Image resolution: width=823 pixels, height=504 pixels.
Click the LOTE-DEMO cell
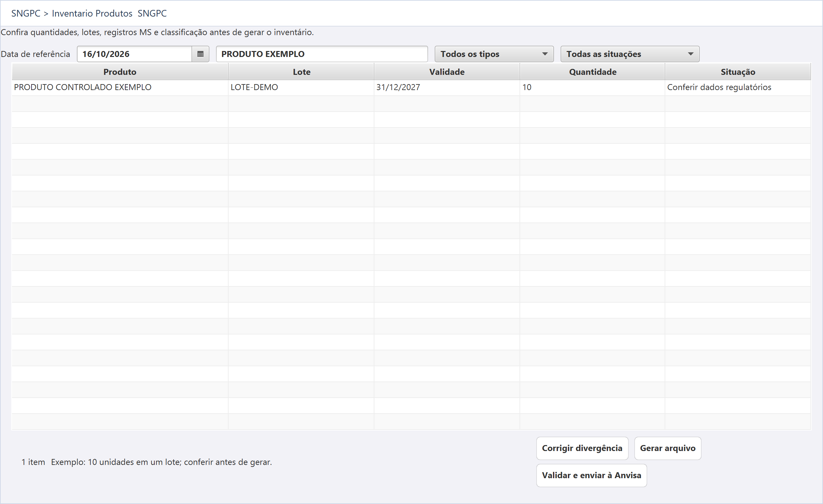tap(301, 87)
